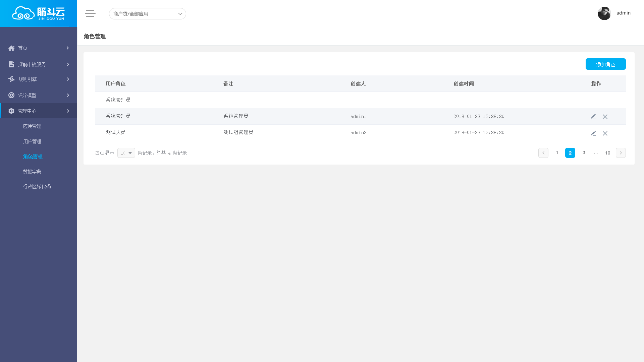
Task: Go to 行政区域代码 submenu
Action: 37,187
